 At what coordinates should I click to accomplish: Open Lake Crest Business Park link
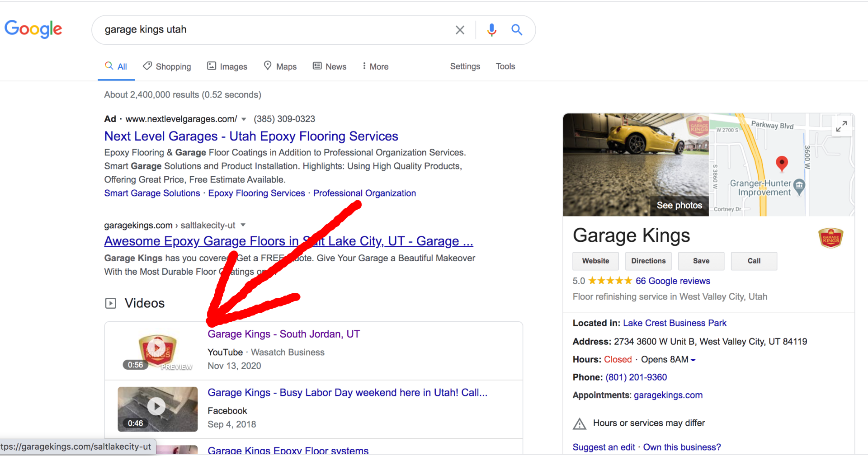(675, 323)
